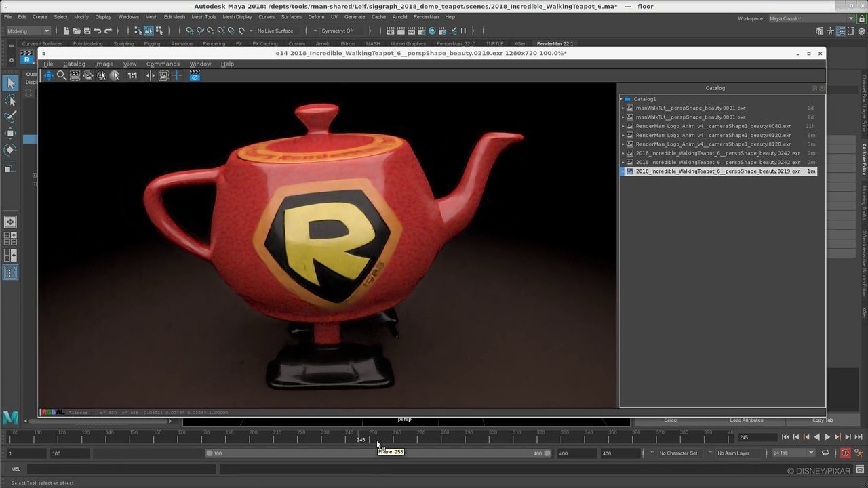Click the flip image icon next to 1:1
Viewport: 868px width, 488px height.
click(x=151, y=75)
